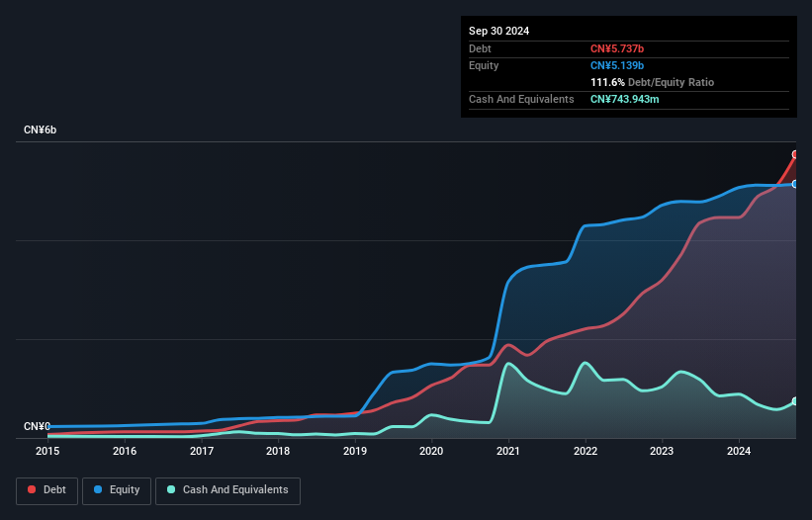Select the 2022 x-axis label
Screen dimensions: 812x520
click(x=586, y=451)
